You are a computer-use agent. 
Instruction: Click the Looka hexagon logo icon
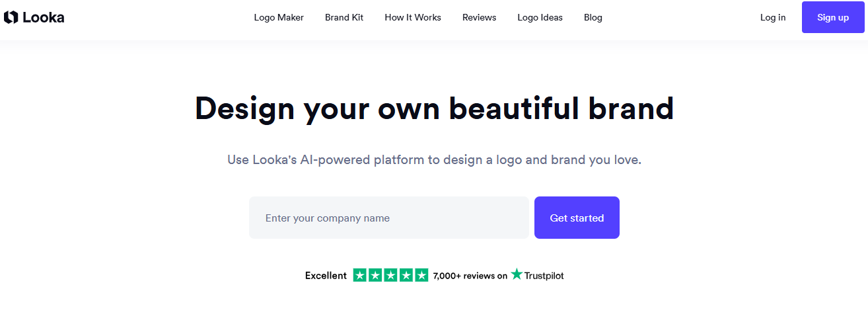point(11,18)
